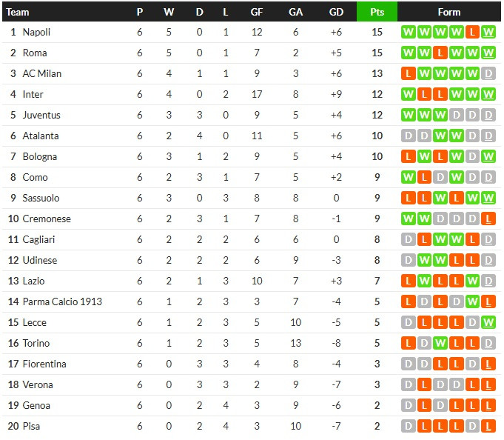This screenshot has width=504, height=440.
Task: Sort by GD column header
Action: click(336, 12)
